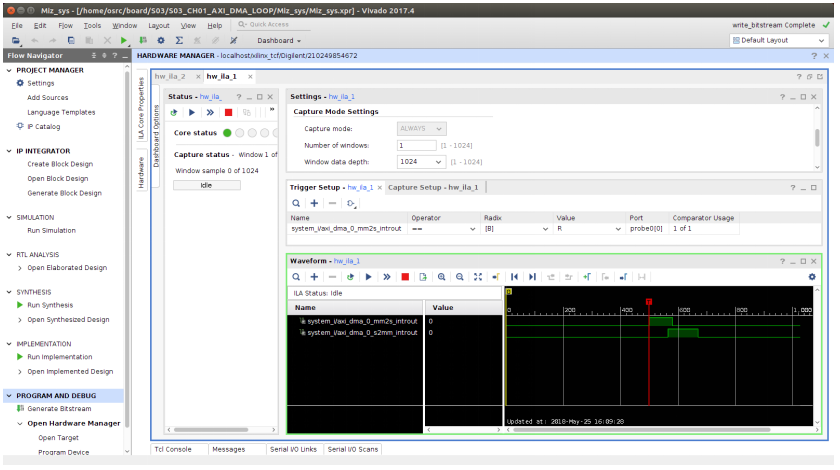The height and width of the screenshot is (470, 840).
Task: Click search icon in Trigger Setup toolbar
Action: [296, 203]
